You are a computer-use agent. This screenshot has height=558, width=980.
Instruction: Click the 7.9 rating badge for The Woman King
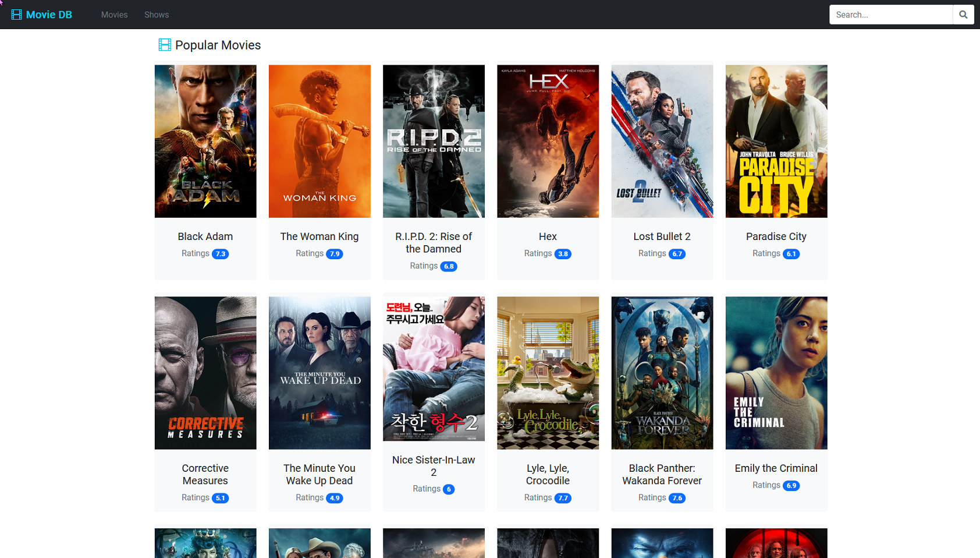click(x=335, y=254)
